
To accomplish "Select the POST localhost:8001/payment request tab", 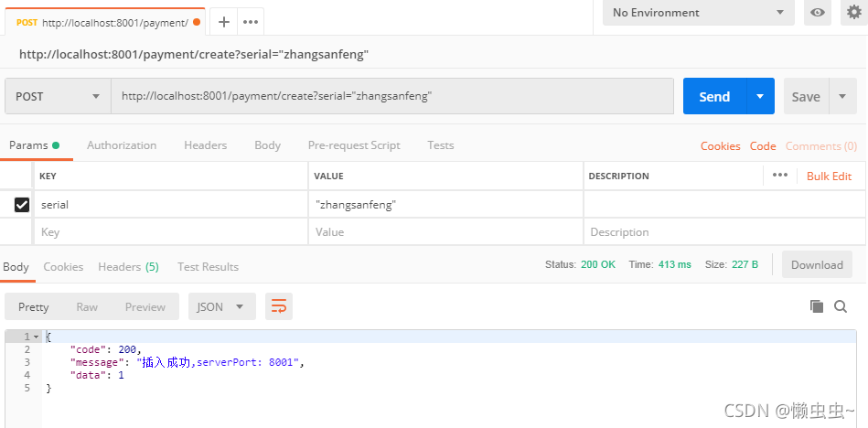I will tap(105, 22).
